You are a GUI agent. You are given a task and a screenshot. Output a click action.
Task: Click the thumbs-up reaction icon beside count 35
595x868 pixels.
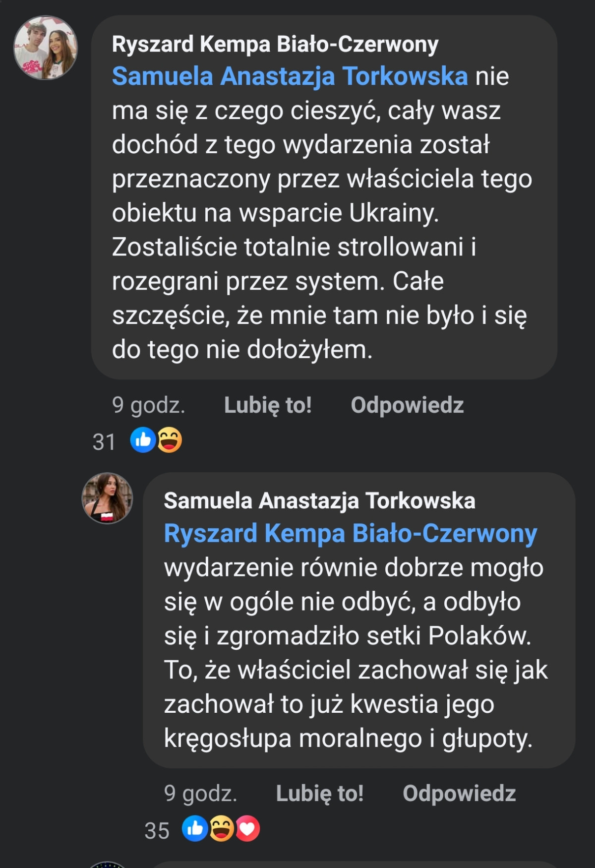[x=195, y=828]
